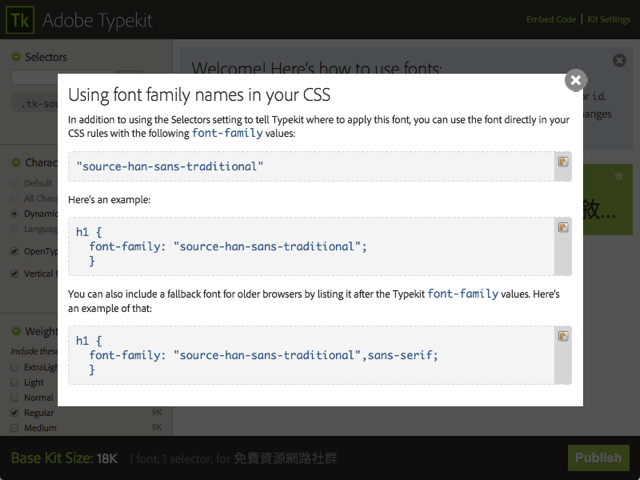
Task: Check the ExtraLight weight option
Action: pos(14,367)
